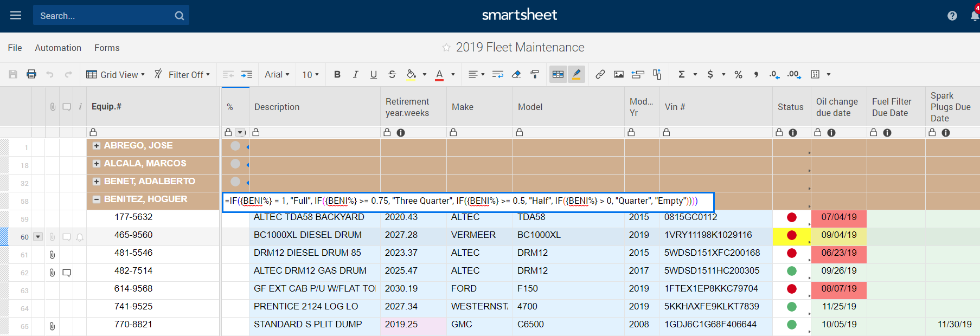This screenshot has width=980, height=336.
Task: Increase decimal places
Action: pos(794,74)
